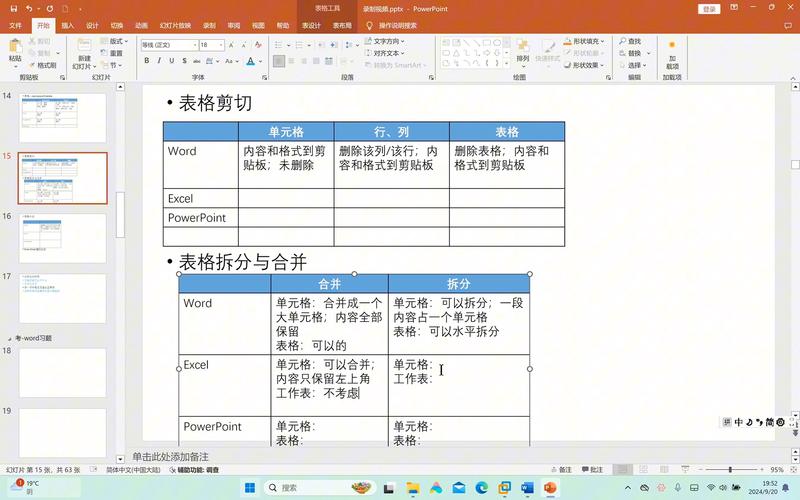This screenshot has height=500, width=800.
Task: Click the Undo arrow icon
Action: click(x=29, y=9)
